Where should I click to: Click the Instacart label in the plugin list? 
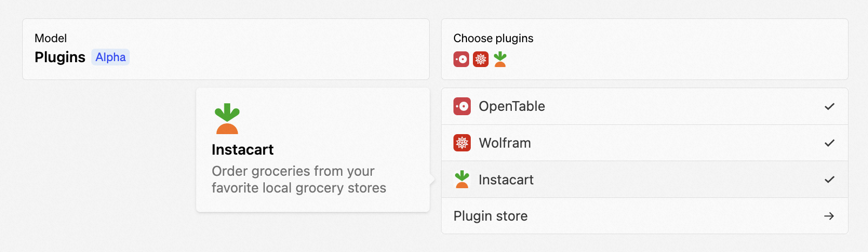pos(506,180)
